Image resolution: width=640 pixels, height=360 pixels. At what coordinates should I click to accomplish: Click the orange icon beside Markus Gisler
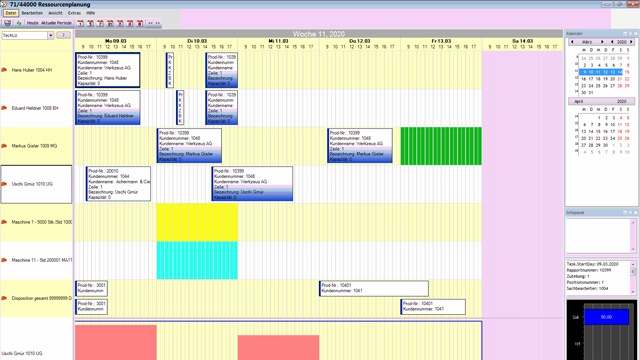[x=4, y=146]
